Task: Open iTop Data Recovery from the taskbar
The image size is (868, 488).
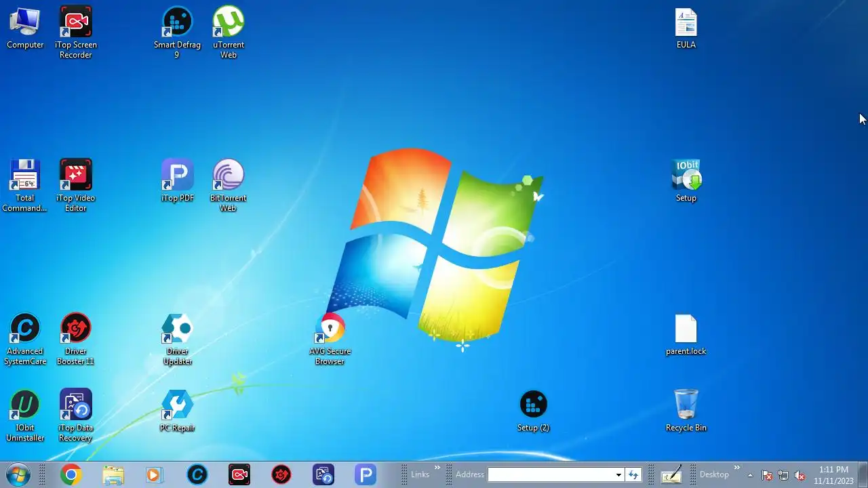Action: pos(323,475)
